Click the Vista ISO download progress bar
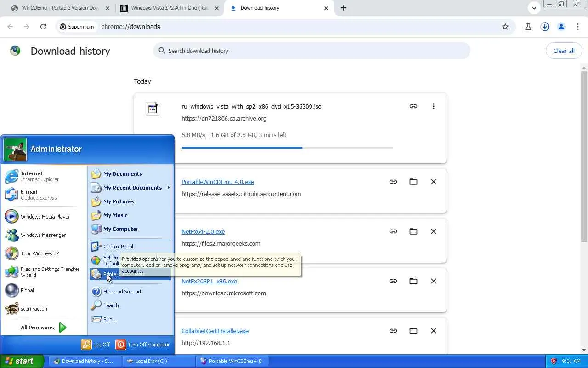588x368 pixels. 288,148
